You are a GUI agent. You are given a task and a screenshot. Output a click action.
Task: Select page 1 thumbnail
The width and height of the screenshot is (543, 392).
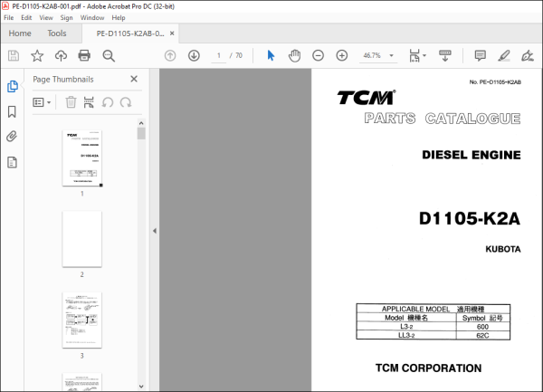tap(82, 158)
